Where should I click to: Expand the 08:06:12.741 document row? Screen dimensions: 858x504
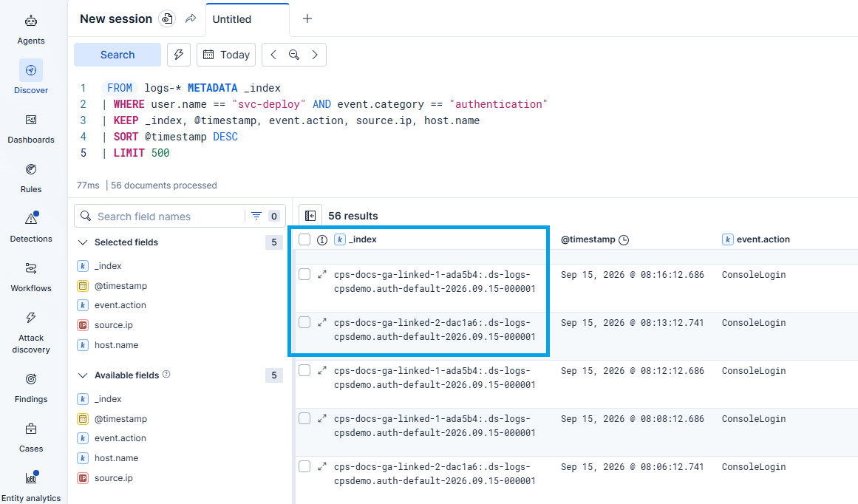tap(322, 467)
